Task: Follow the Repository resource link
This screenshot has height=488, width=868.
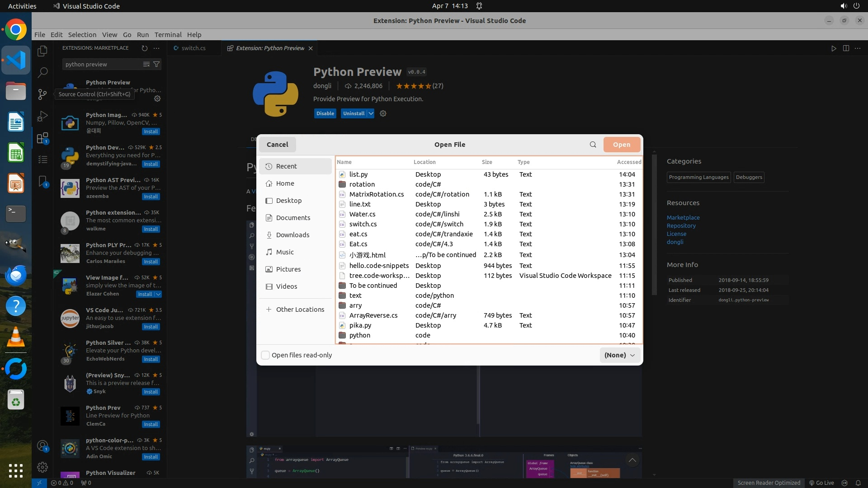Action: [x=681, y=226]
